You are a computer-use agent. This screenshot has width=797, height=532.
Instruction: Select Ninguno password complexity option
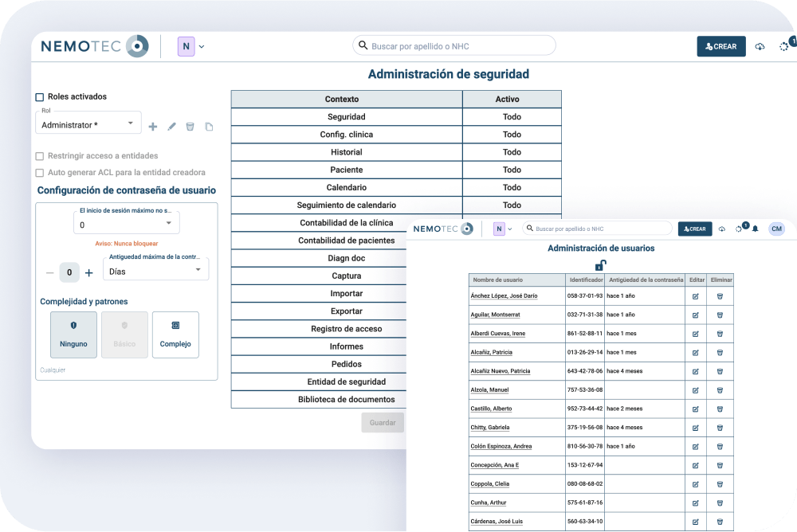[73, 334]
